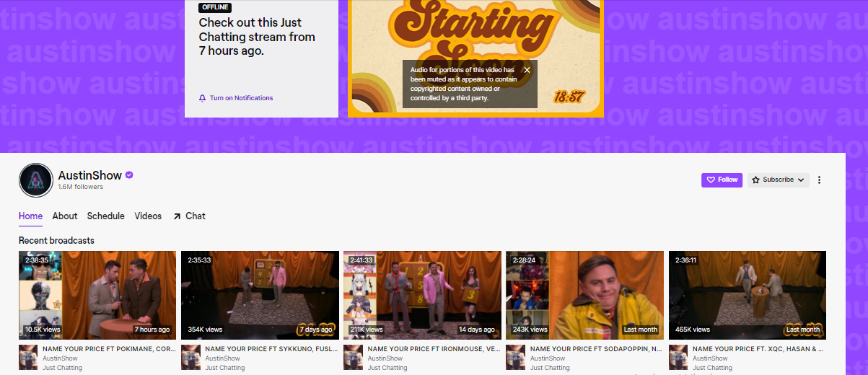
Task: Click Just Chatting under the SODAPOPPIN video
Action: pyautogui.click(x=550, y=368)
